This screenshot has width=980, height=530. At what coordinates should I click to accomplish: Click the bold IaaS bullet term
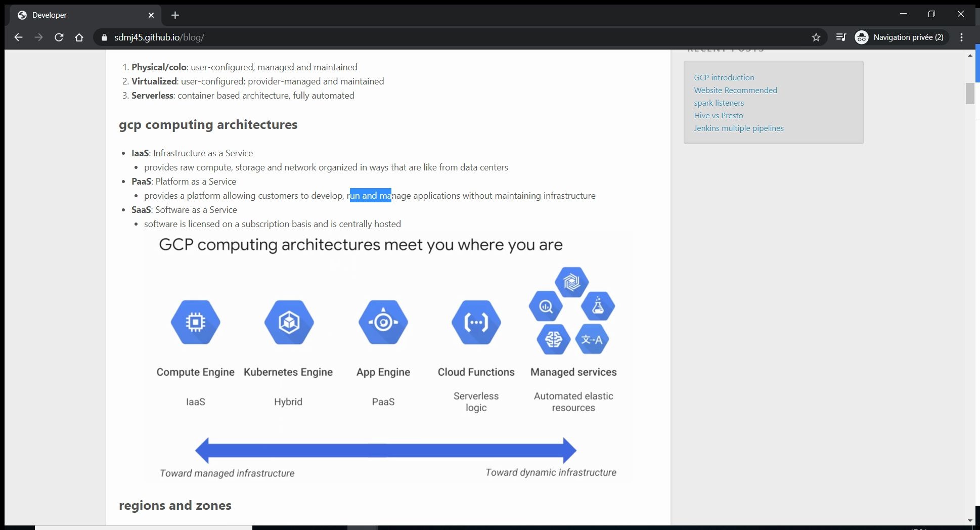pos(140,153)
